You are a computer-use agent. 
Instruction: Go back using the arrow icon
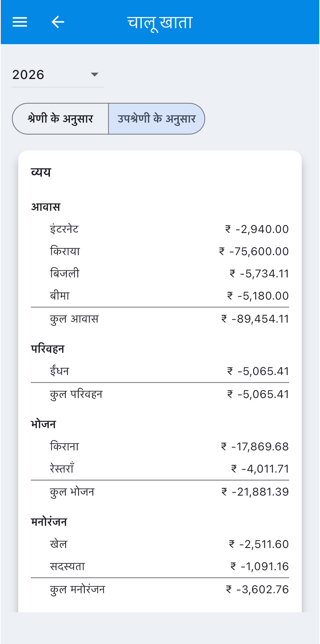tap(58, 22)
